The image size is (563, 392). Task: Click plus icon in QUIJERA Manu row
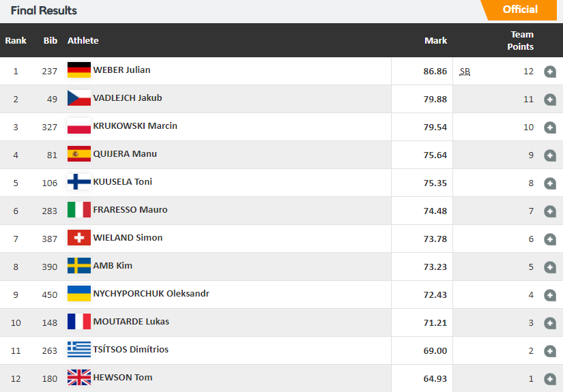[x=550, y=155]
